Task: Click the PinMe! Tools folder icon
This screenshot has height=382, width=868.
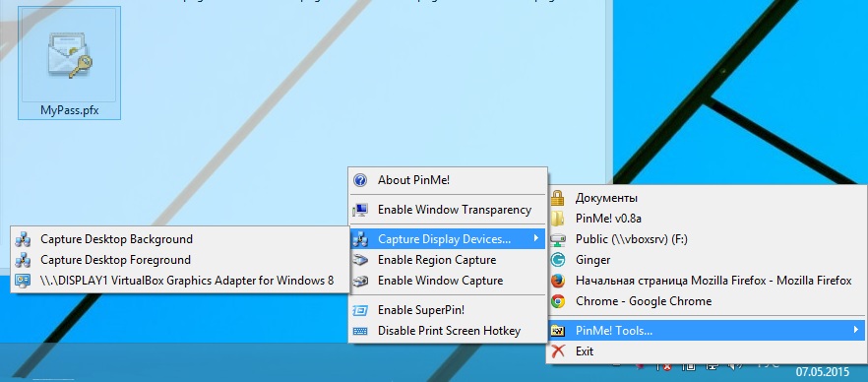Action: click(x=557, y=331)
